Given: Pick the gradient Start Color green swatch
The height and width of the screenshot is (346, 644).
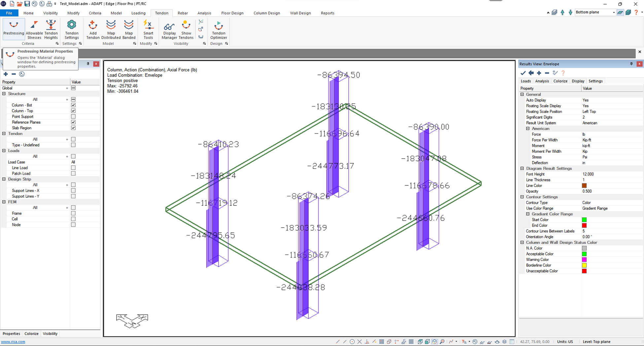Looking at the screenshot, I should (584, 220).
